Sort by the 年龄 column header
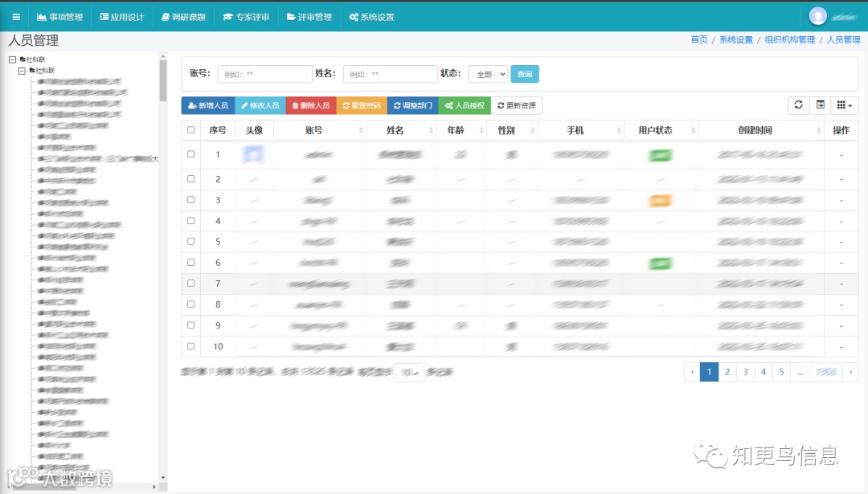 pos(461,130)
